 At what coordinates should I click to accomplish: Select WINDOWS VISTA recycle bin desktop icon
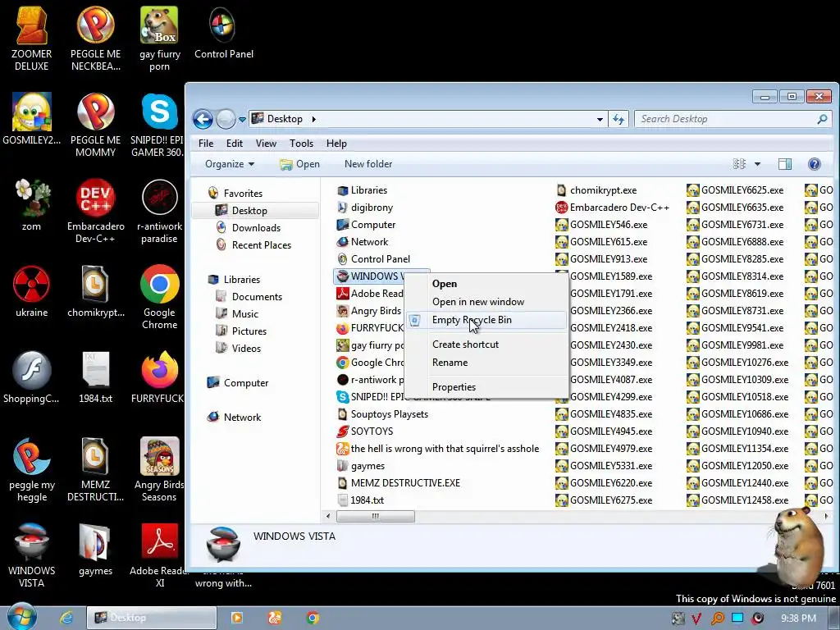pos(32,555)
